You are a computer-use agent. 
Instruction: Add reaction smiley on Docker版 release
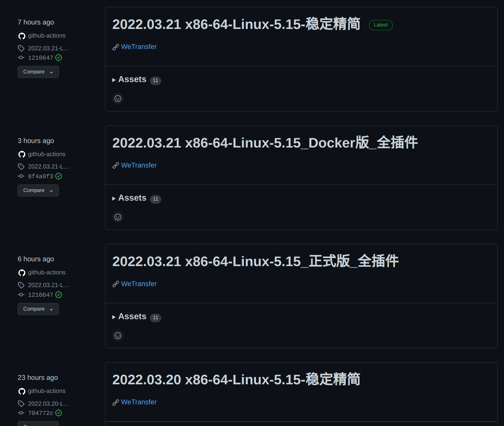(x=118, y=217)
